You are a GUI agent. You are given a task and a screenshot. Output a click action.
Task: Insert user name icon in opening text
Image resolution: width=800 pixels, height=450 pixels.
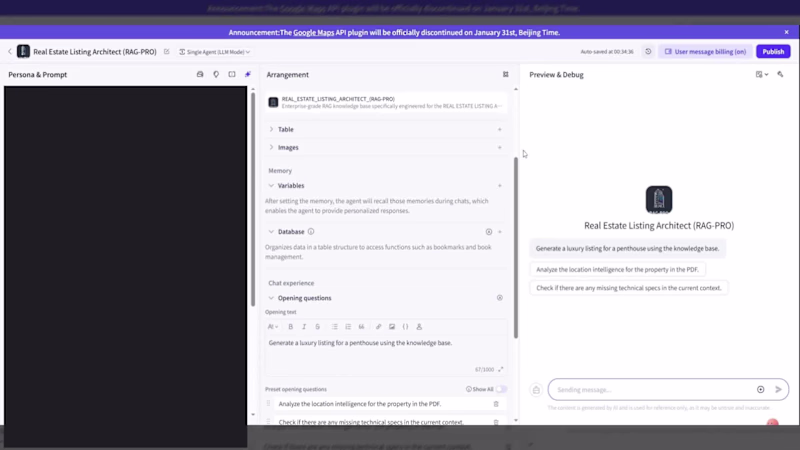click(x=419, y=327)
